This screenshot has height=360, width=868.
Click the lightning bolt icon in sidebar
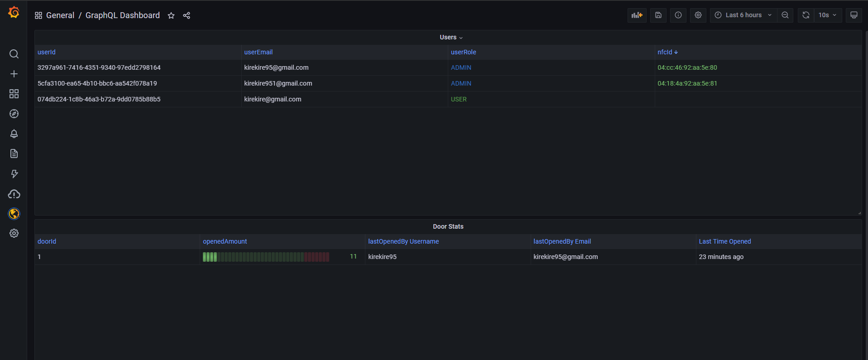click(14, 174)
